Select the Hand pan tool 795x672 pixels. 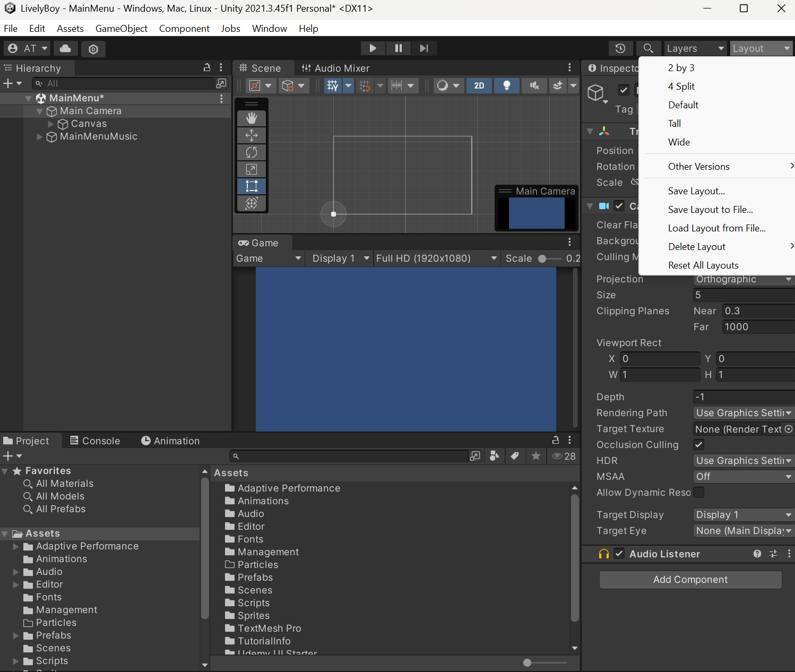point(252,118)
